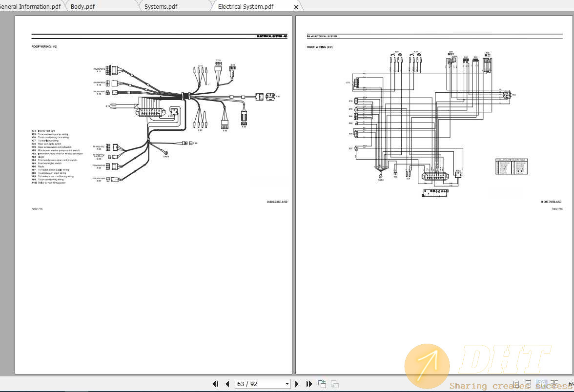Jump to the first page of the document
This screenshot has width=574, height=392.
pyautogui.click(x=216, y=384)
